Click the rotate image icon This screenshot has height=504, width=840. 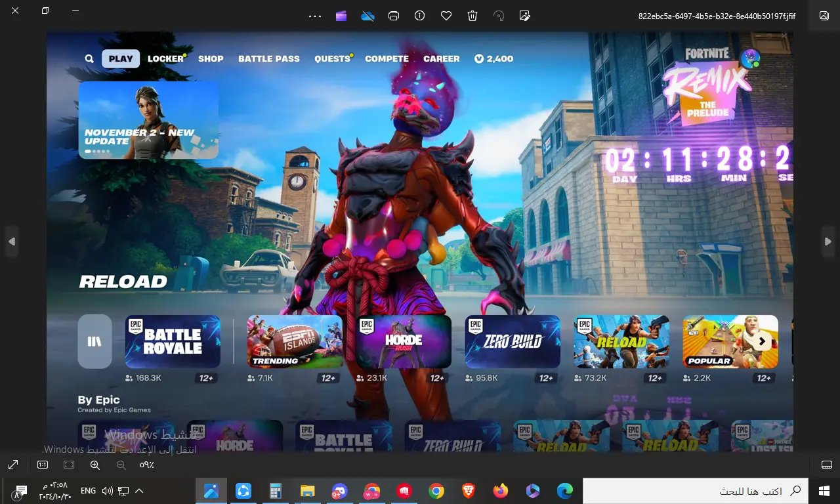(x=499, y=16)
